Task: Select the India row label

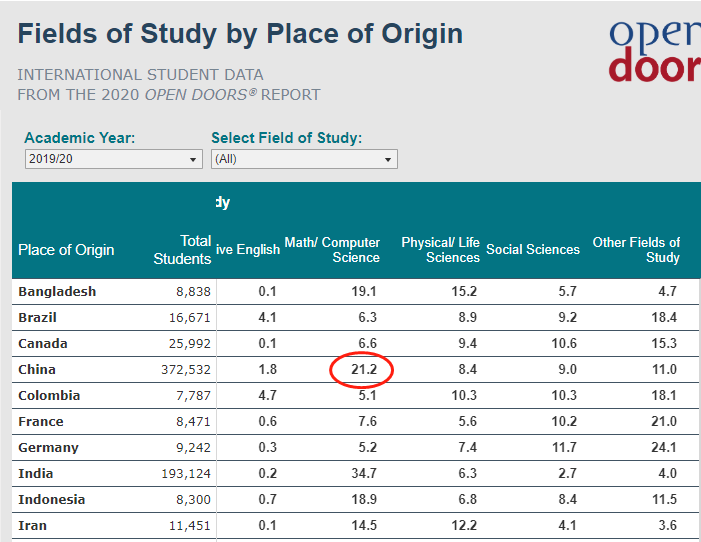Action: (x=36, y=473)
